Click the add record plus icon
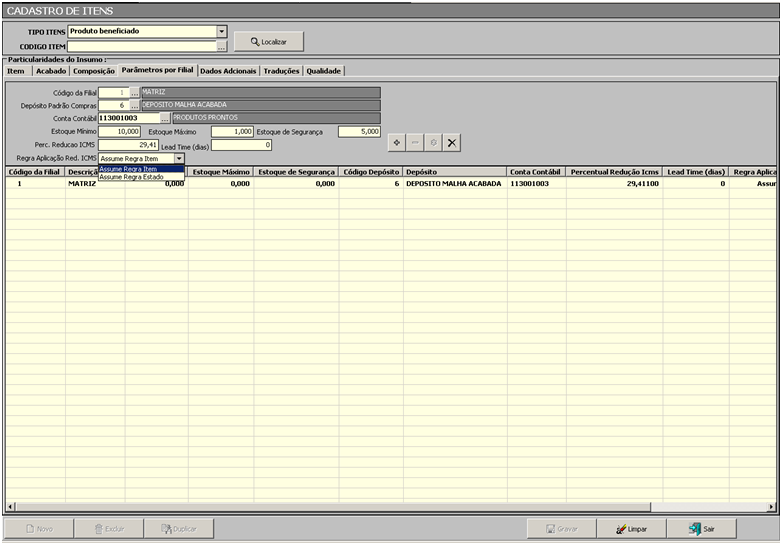Image resolution: width=782 pixels, height=545 pixels. [x=397, y=143]
